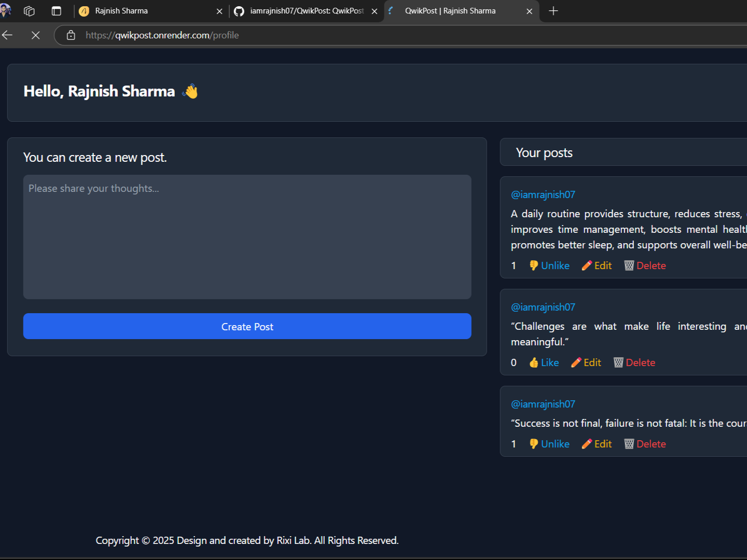Click the 'Please share your thoughts' text area
This screenshot has height=560, width=747.
[x=247, y=236]
